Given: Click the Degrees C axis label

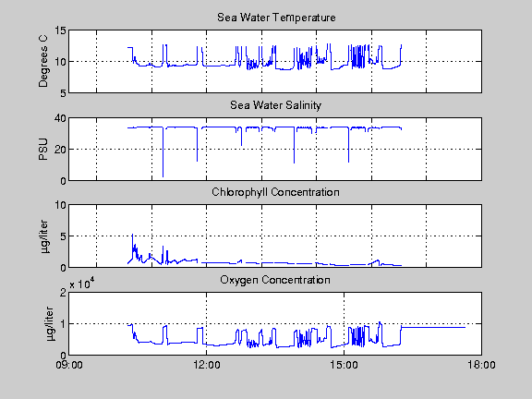Looking at the screenshot, I should 43,61.
